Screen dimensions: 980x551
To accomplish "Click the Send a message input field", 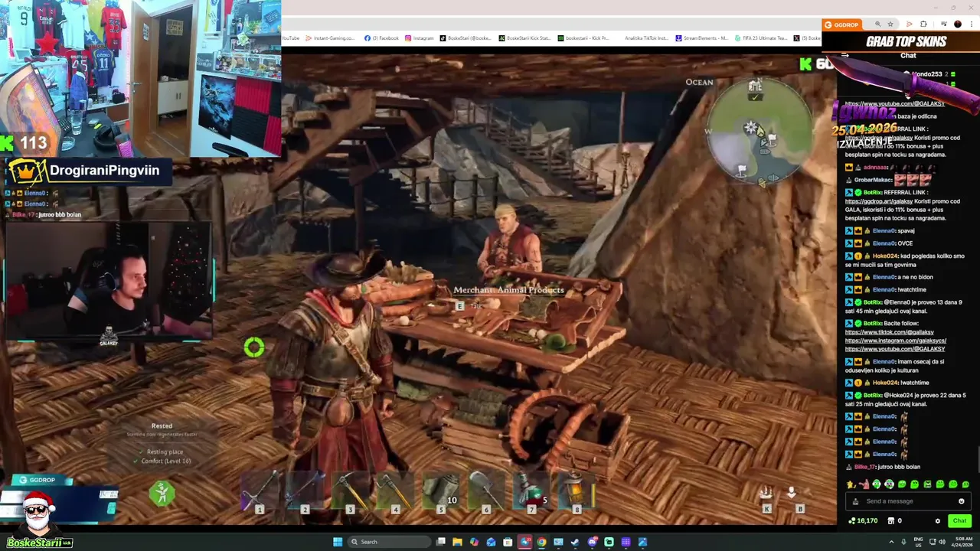I will tap(908, 501).
